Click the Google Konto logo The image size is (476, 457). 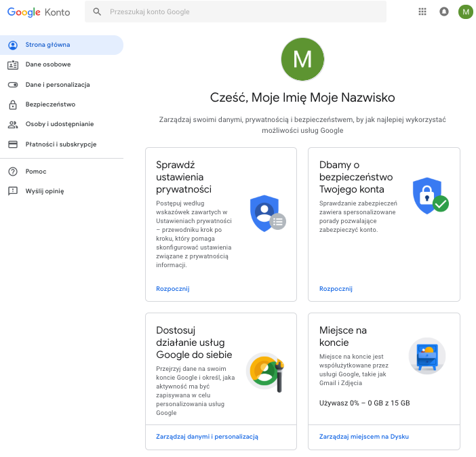(x=39, y=12)
